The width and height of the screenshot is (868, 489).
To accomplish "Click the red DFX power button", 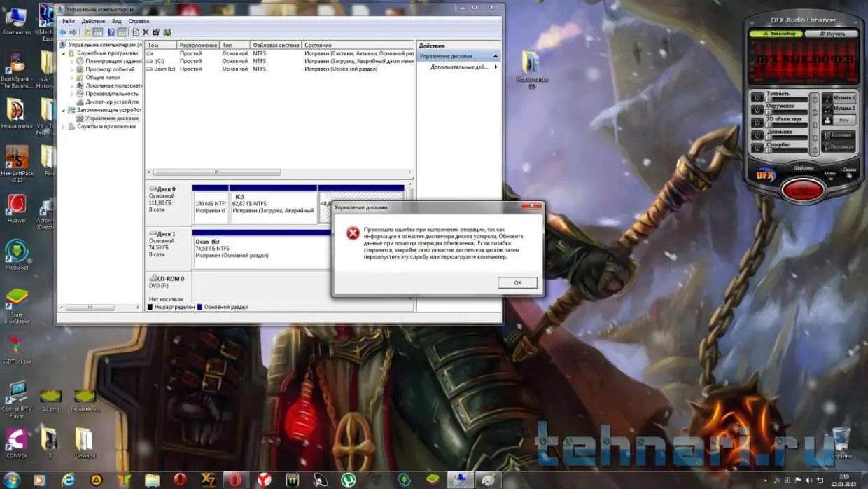I will [802, 190].
